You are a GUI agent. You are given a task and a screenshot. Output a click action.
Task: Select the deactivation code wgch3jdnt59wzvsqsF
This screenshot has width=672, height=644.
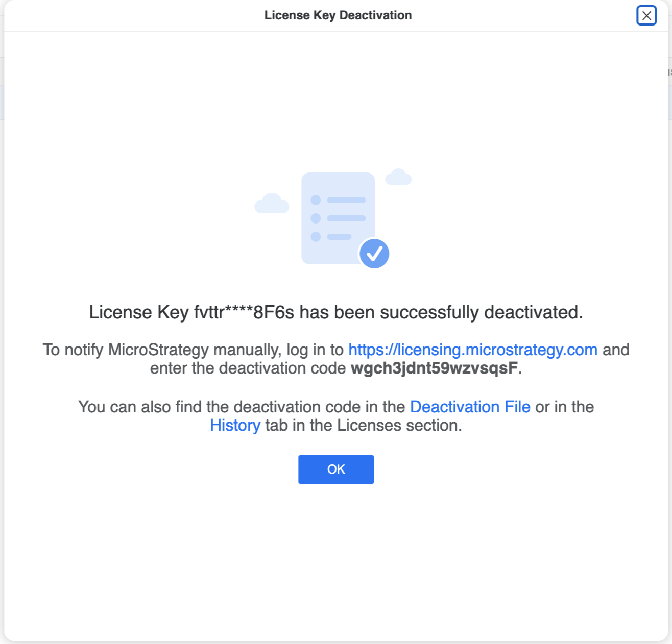pos(434,368)
